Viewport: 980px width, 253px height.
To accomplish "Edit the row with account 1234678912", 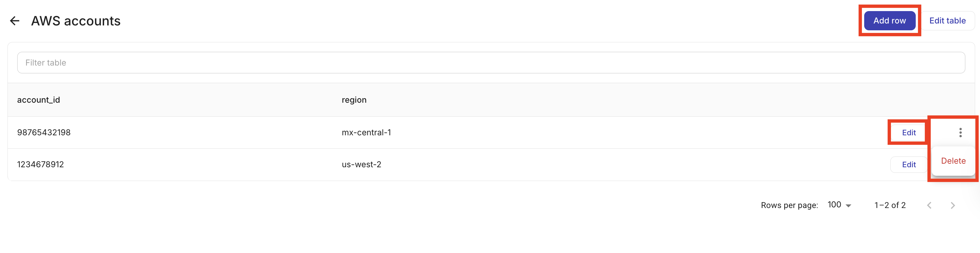I will 909,164.
